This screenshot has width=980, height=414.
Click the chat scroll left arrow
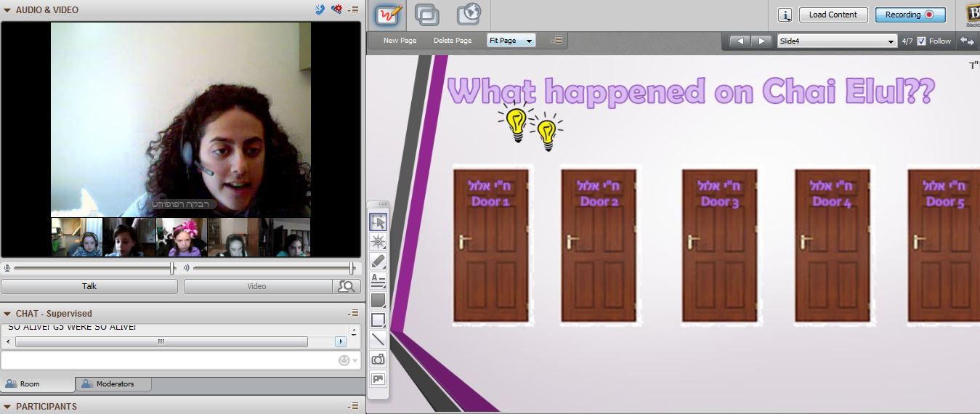tap(8, 341)
